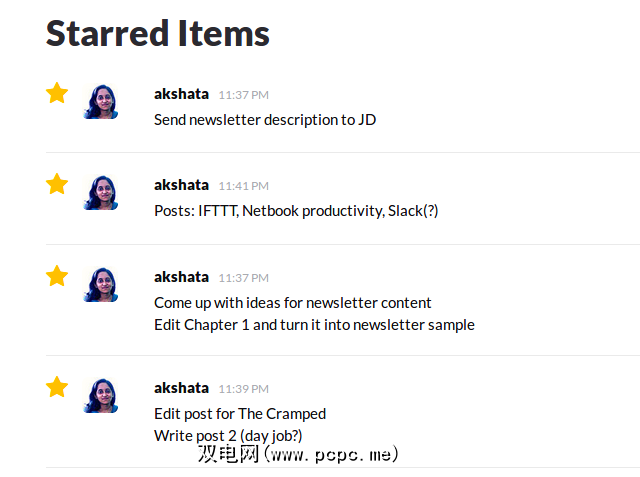Viewport: 640px width, 477px height.
Task: Select akshata's avatar beside 'Edit post for The Cramped'
Action: [x=101, y=396]
